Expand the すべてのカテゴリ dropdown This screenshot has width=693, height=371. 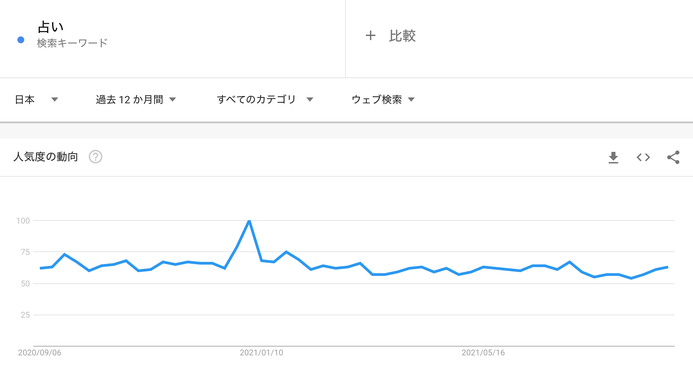(x=265, y=99)
